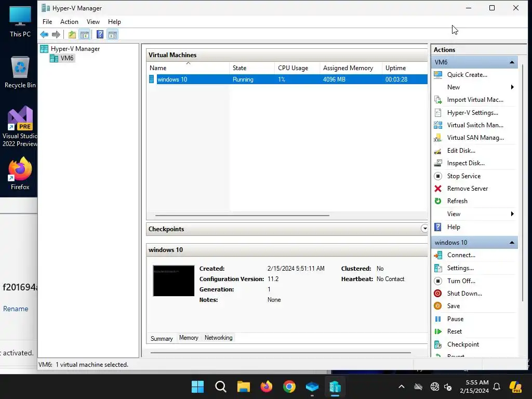Sort by the Assigned Memory column header
532x399 pixels.
pyautogui.click(x=351, y=68)
